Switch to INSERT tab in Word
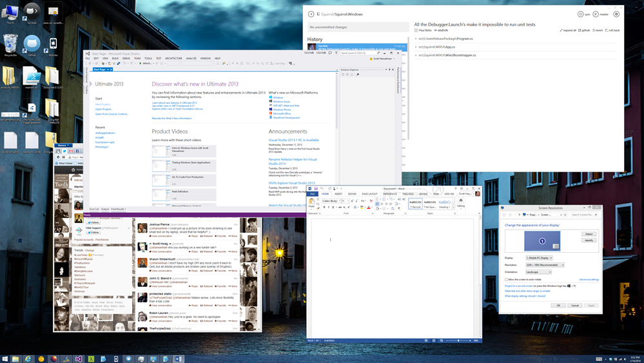The width and height of the screenshot is (644, 363). click(338, 194)
